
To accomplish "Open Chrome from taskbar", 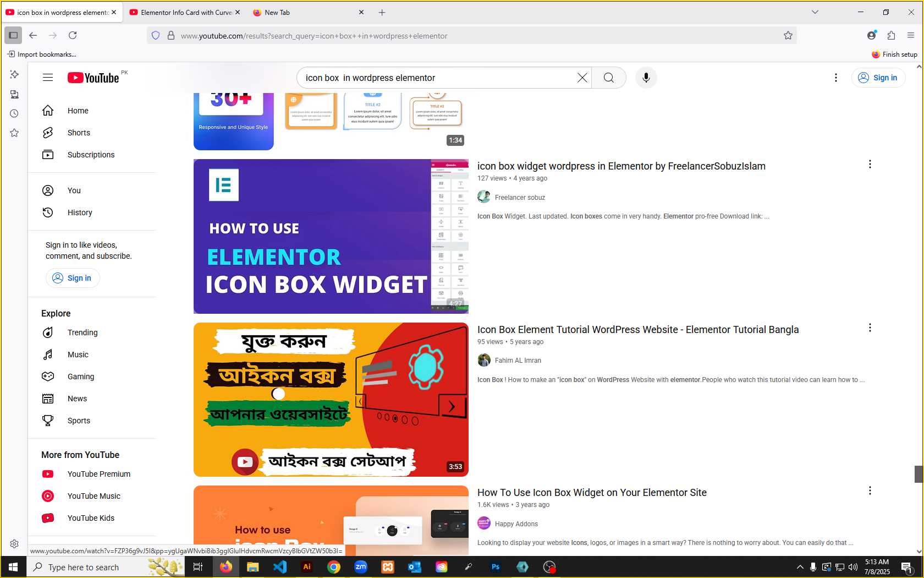I will (334, 567).
